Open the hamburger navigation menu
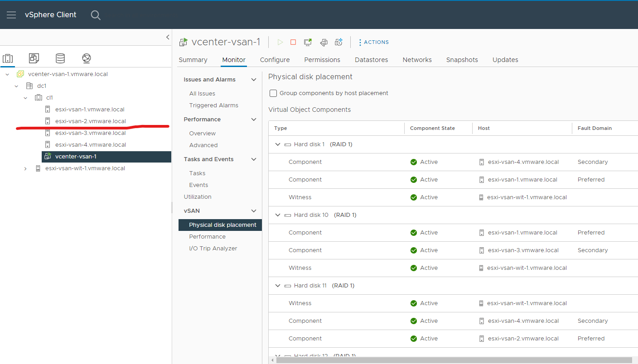Screen dimensions: 638x364 (x=11, y=15)
